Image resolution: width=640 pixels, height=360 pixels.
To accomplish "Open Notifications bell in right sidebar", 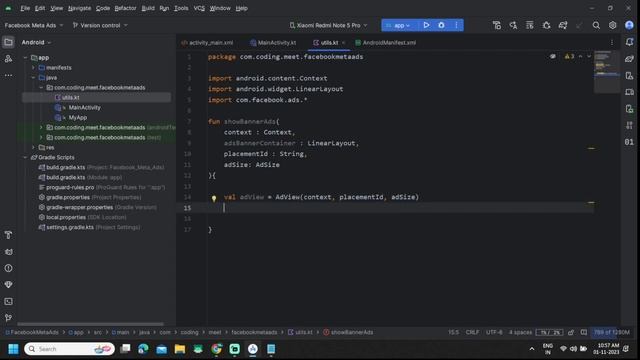I will (x=629, y=42).
